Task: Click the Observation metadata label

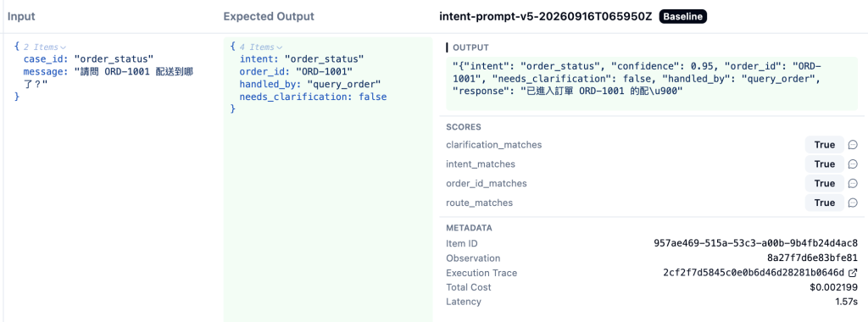Action: click(473, 258)
